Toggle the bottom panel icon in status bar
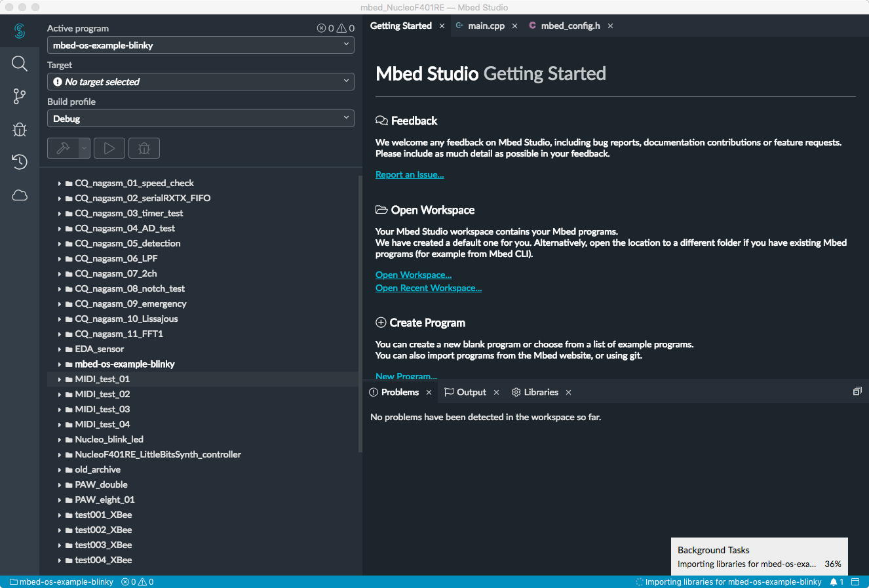 pos(855,582)
